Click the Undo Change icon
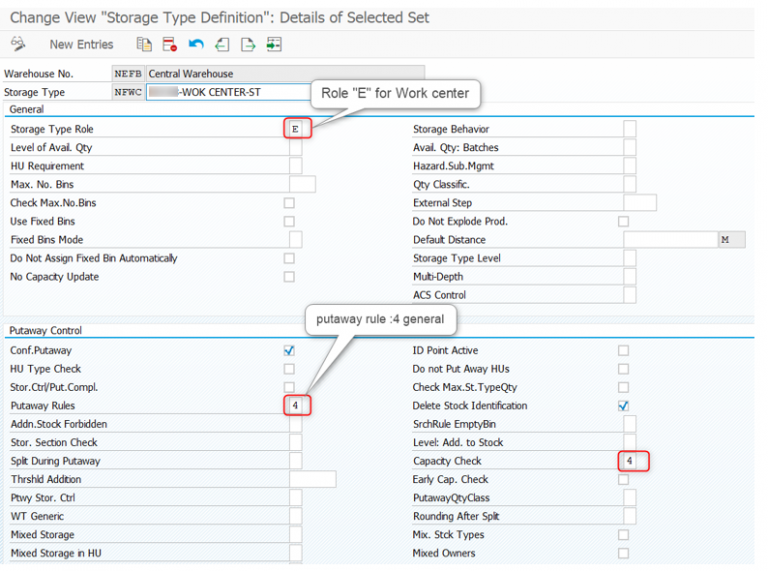768x571 pixels. click(196, 44)
